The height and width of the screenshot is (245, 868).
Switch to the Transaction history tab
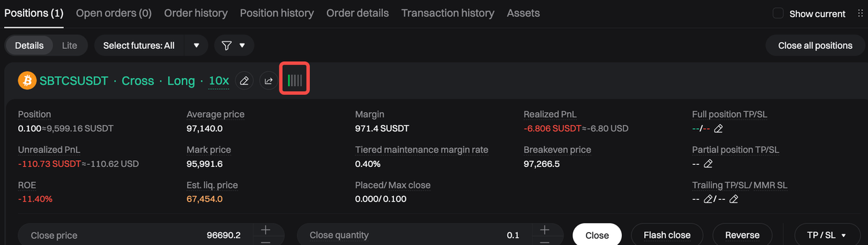[x=448, y=13]
